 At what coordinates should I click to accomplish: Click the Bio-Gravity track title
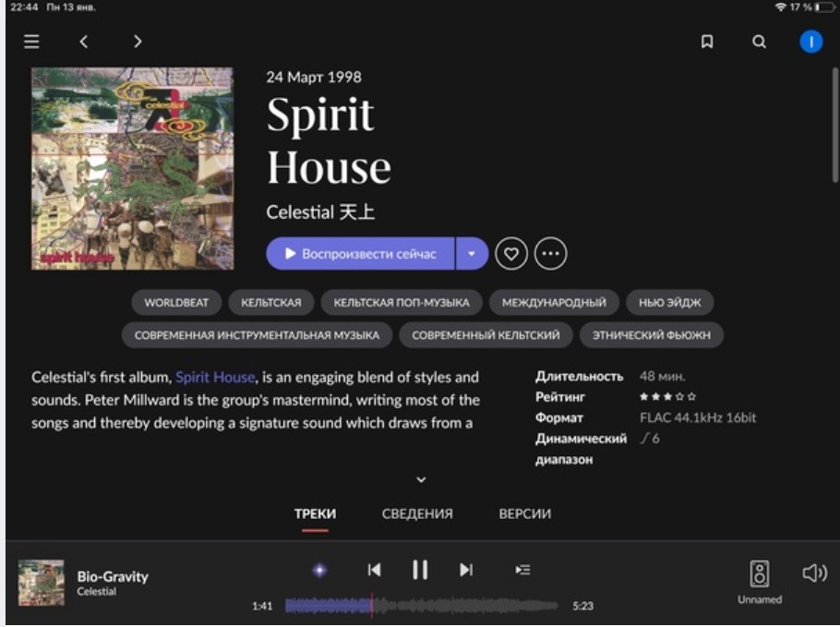tap(113, 576)
